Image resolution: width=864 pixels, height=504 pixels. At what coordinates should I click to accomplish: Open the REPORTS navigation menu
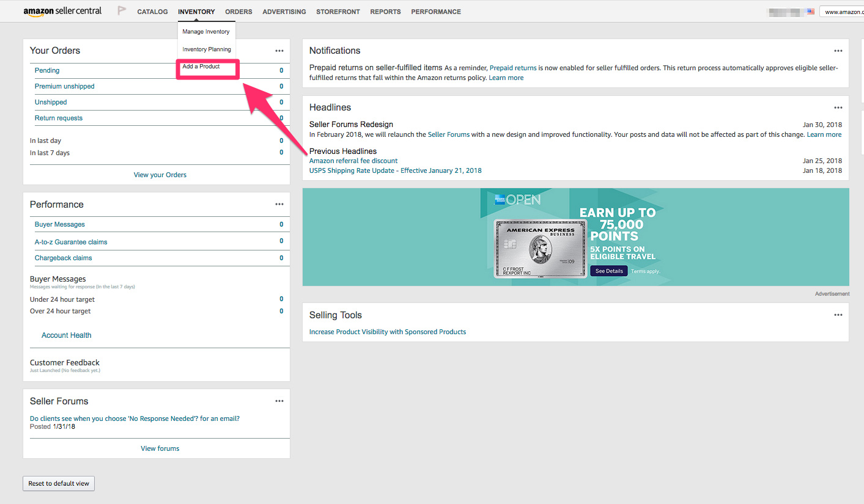(x=385, y=11)
